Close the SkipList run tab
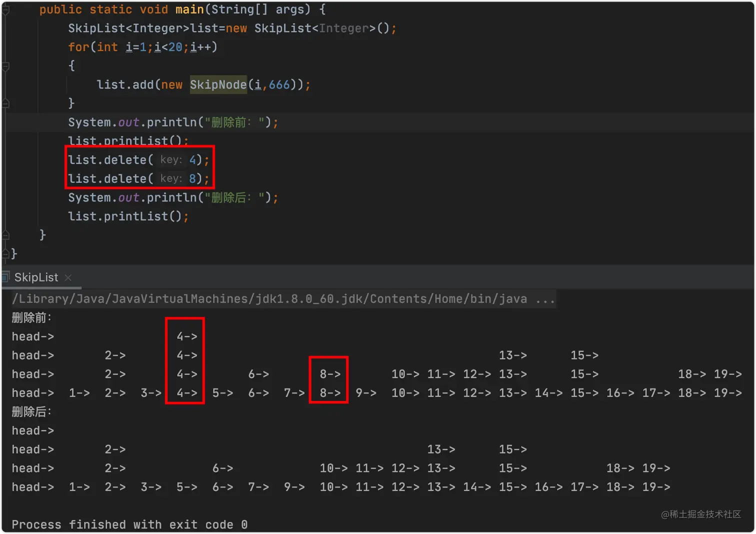The image size is (756, 534). pyautogui.click(x=68, y=277)
